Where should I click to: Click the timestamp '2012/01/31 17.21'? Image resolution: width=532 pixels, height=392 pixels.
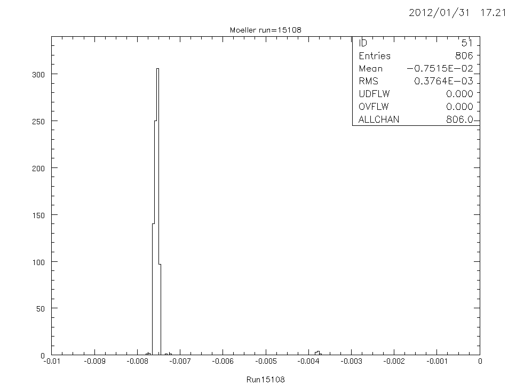457,13
